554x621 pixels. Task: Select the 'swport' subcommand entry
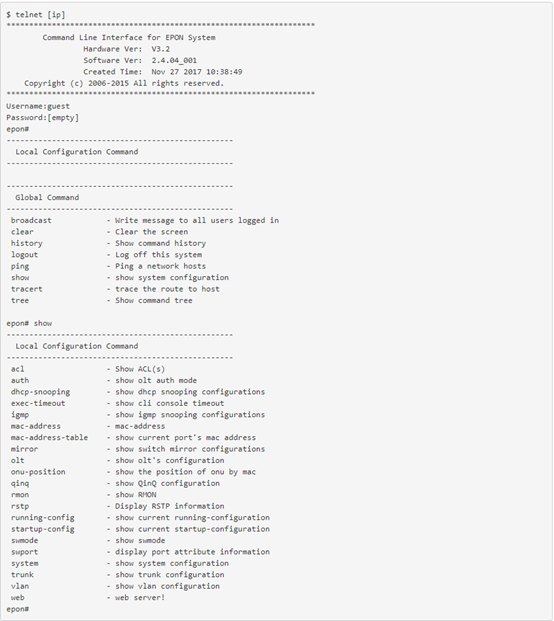[x=24, y=552]
